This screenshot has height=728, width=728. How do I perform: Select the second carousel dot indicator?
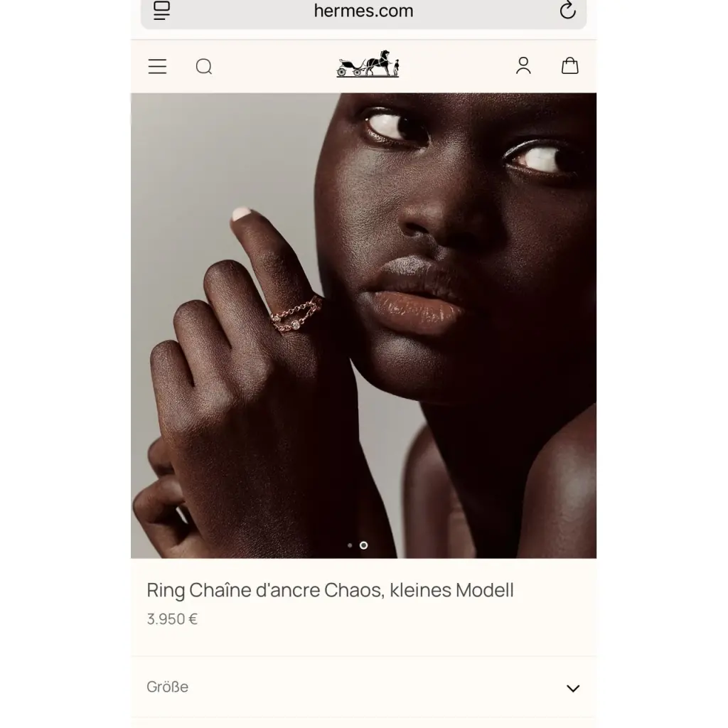point(363,545)
